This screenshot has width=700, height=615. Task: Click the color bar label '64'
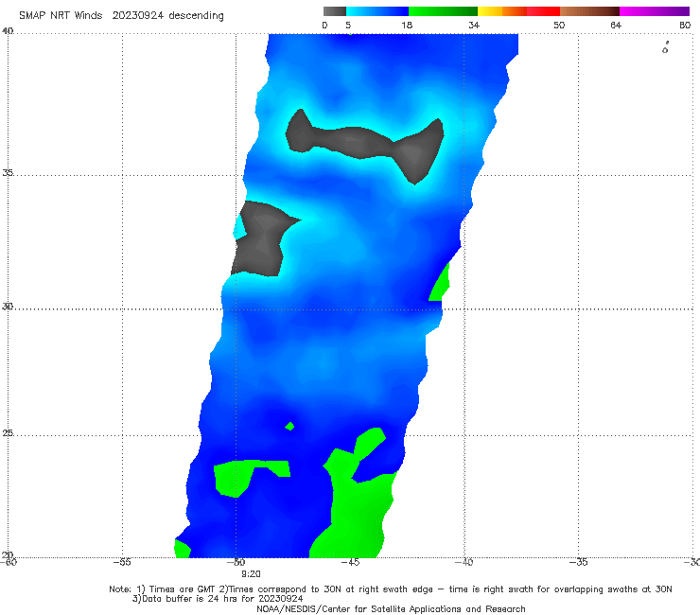616,25
